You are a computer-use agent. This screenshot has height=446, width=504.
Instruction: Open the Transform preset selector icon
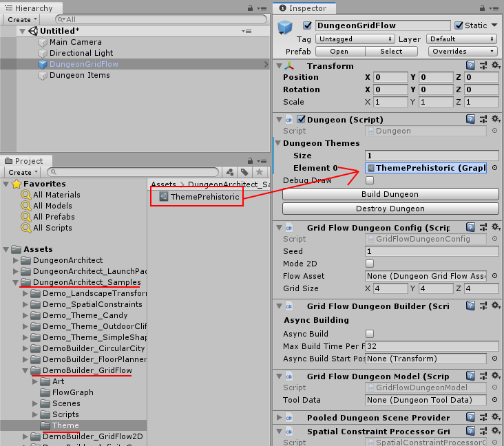tap(483, 65)
